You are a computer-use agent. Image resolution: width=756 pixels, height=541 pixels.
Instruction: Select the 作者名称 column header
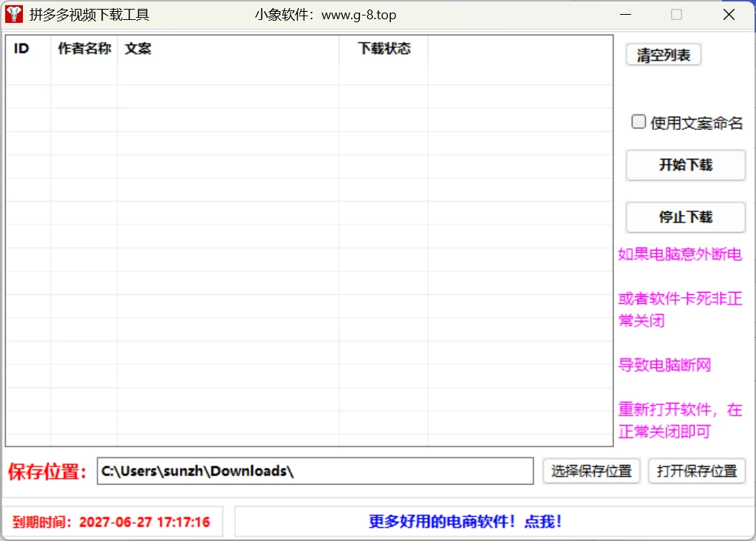84,49
